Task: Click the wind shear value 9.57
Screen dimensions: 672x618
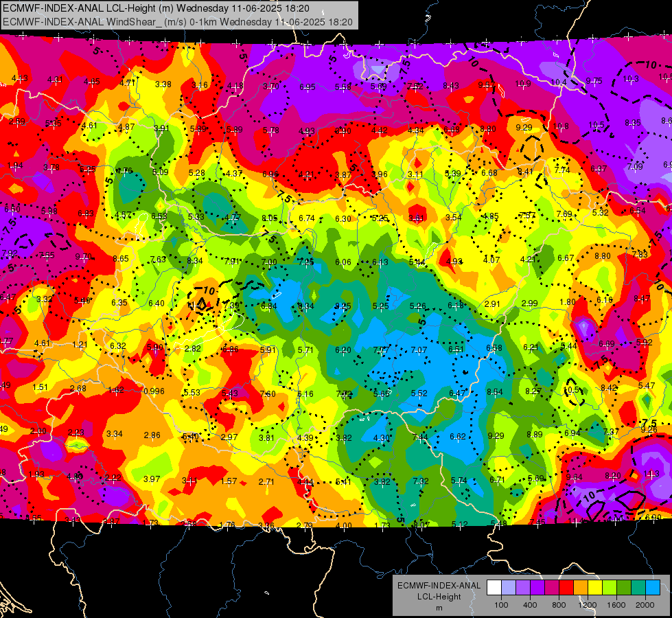Action: click(487, 84)
